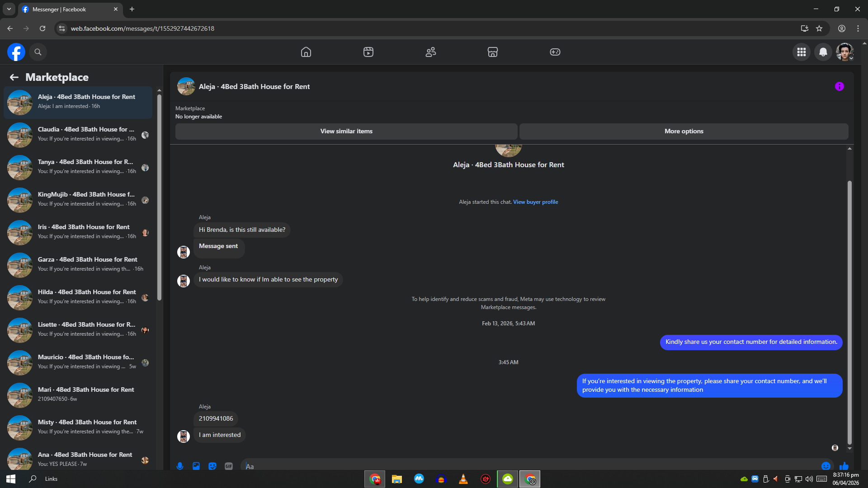The height and width of the screenshot is (488, 868).
Task: Bookmark this page with the star icon
Action: [x=819, y=28]
